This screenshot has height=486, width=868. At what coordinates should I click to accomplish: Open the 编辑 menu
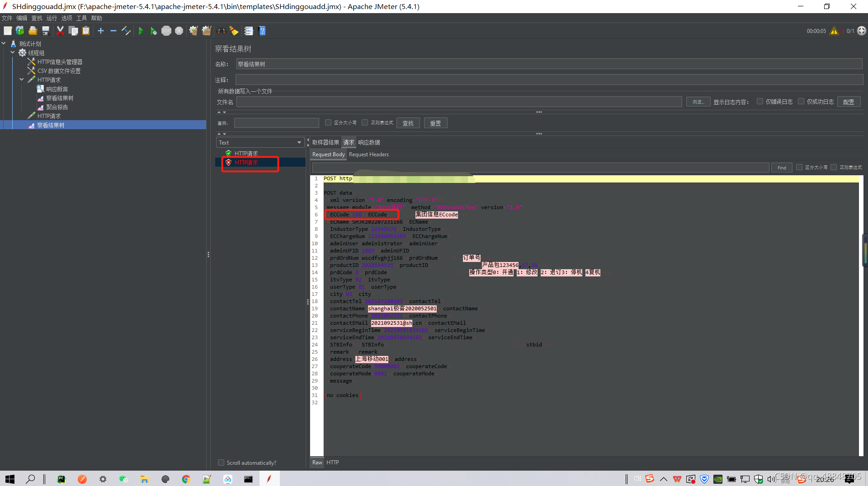click(x=22, y=18)
